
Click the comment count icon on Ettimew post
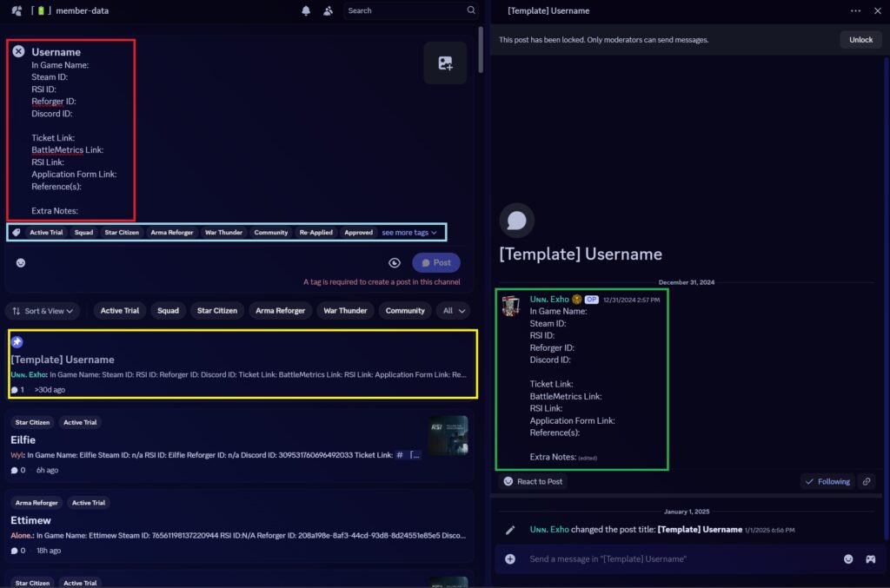pos(15,551)
